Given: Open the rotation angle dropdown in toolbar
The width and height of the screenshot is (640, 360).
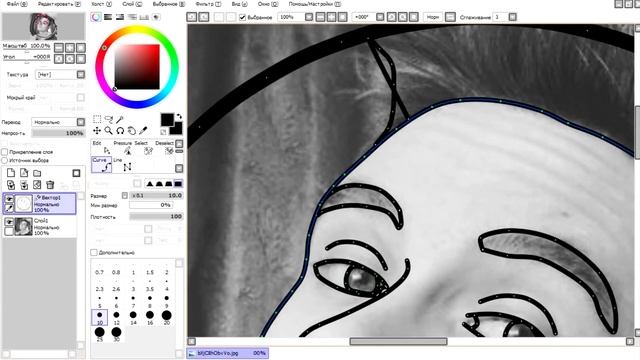Looking at the screenshot, I should pos(380,17).
